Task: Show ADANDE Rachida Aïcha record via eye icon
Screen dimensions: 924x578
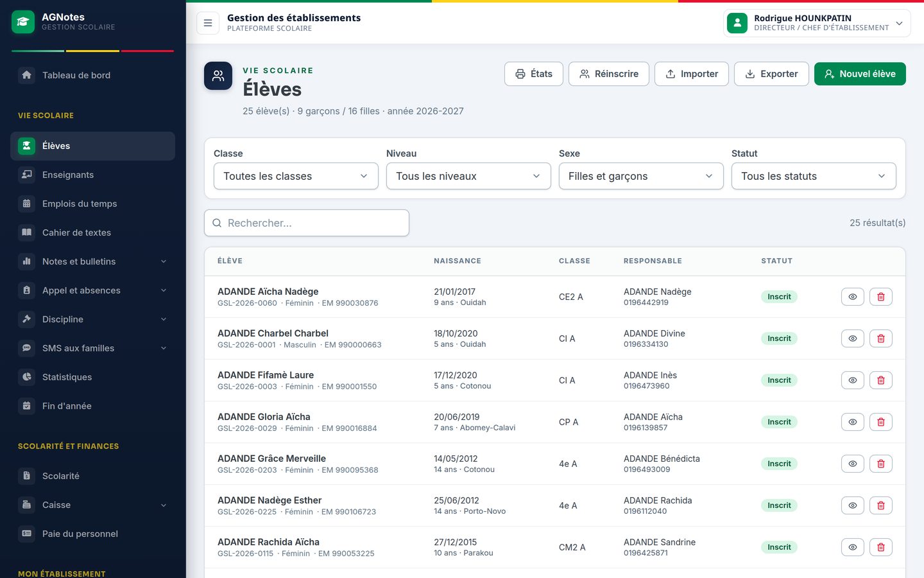Action: coord(853,547)
